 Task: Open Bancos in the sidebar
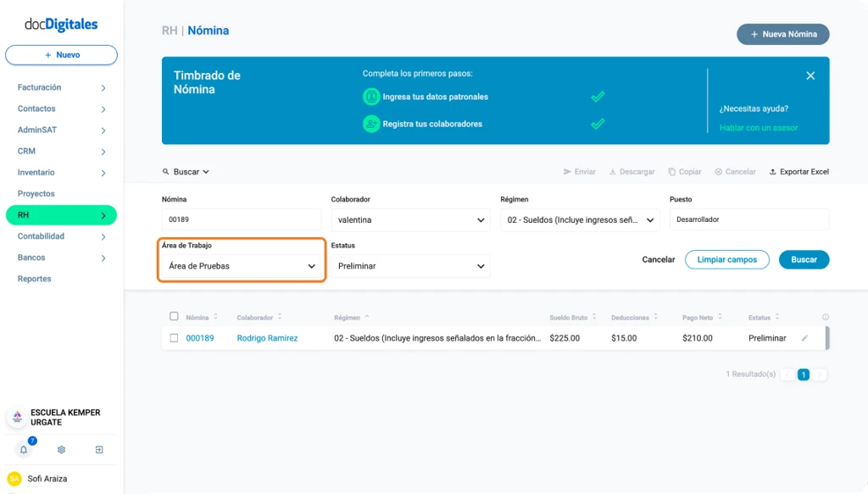tap(31, 258)
